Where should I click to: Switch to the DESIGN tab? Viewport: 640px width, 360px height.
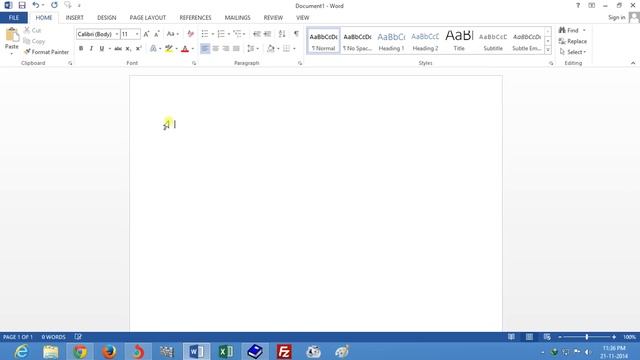107,18
